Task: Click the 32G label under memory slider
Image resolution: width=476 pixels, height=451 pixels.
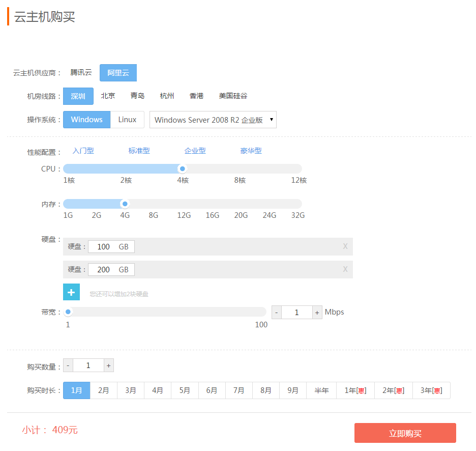Action: coord(298,215)
